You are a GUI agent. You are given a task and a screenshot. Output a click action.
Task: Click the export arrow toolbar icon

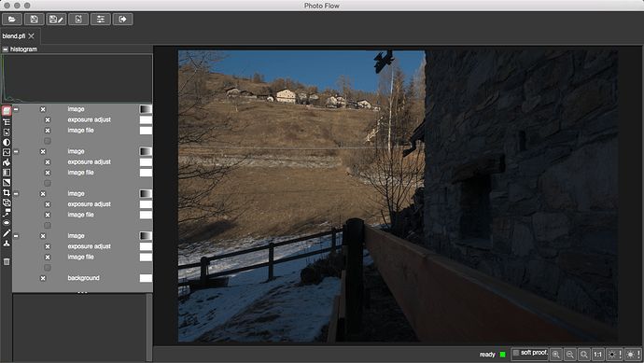[x=123, y=20]
